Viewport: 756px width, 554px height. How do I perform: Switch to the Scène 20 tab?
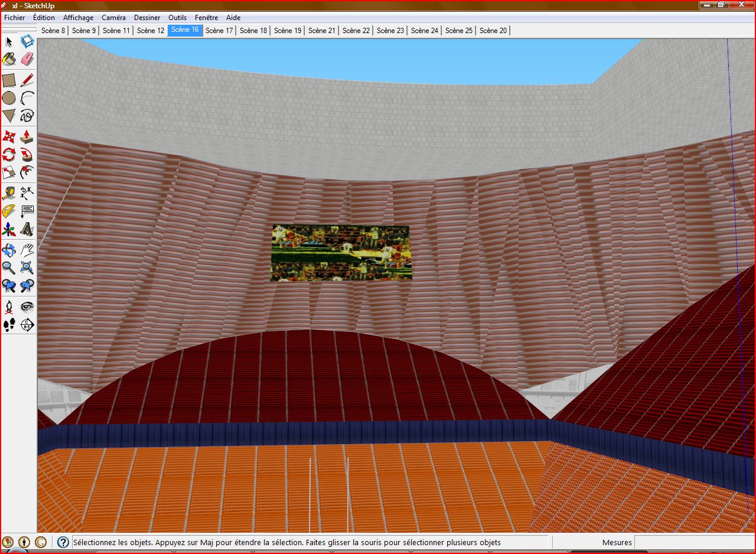coord(493,31)
